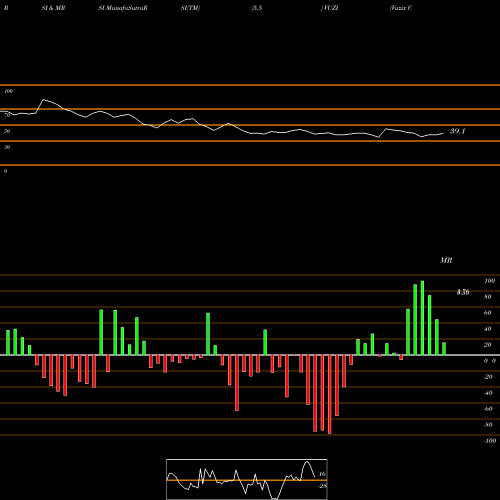Image resolution: width=500 pixels, height=500 pixels.
Task: Click the 70 label on the RSI axis
Action: [x=7, y=115]
